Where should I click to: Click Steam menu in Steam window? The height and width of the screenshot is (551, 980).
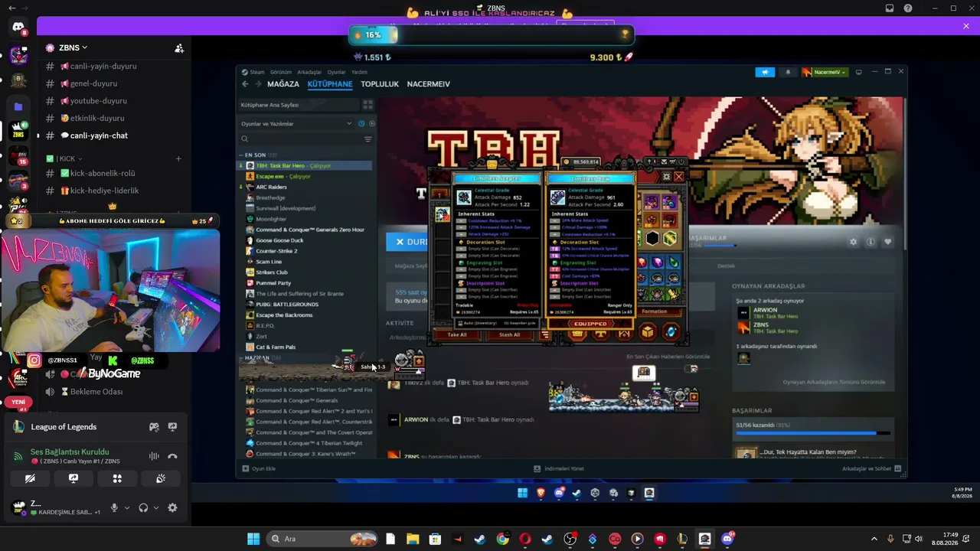point(256,72)
